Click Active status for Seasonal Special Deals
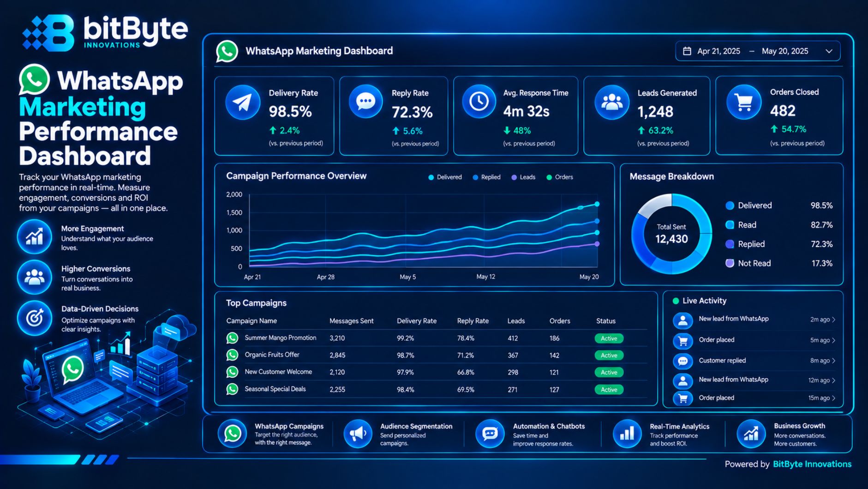Screen dimensions: 868x489 click(609, 390)
